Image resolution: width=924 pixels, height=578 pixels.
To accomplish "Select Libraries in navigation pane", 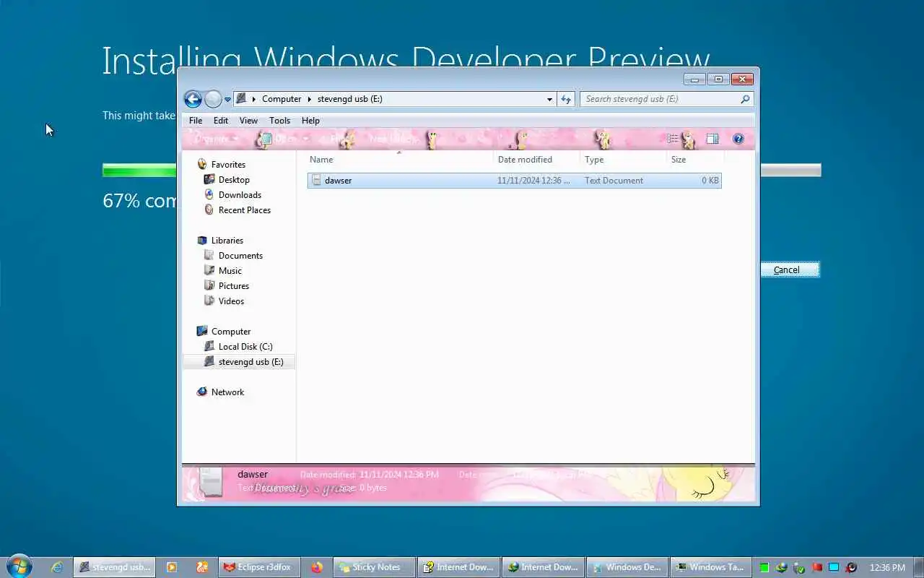I will 227,241.
